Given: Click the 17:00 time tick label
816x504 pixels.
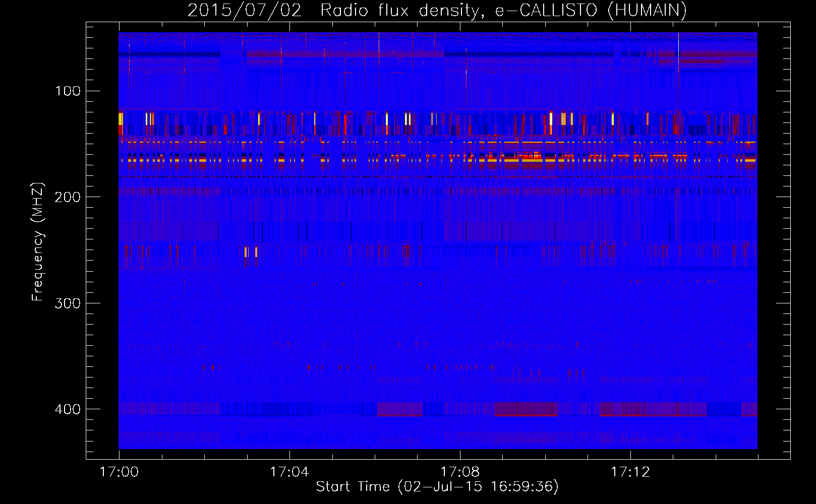Looking at the screenshot, I should point(120,472).
